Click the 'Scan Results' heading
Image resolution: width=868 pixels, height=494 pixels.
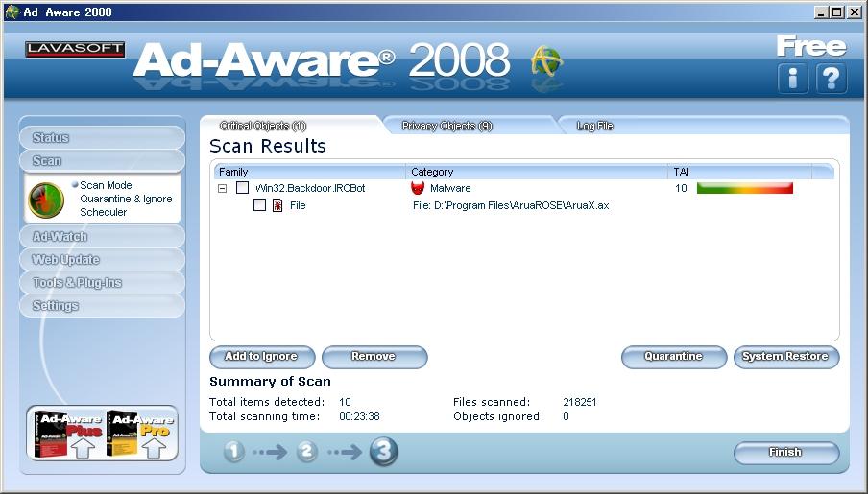268,146
